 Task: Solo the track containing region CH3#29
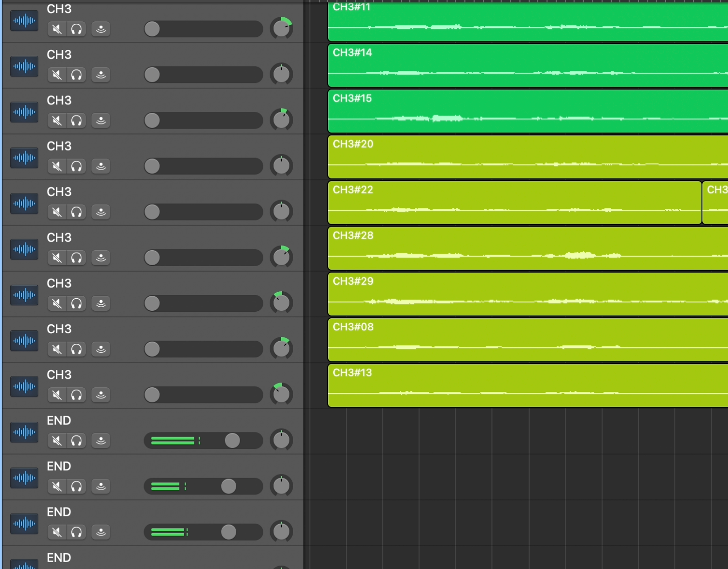(x=76, y=303)
